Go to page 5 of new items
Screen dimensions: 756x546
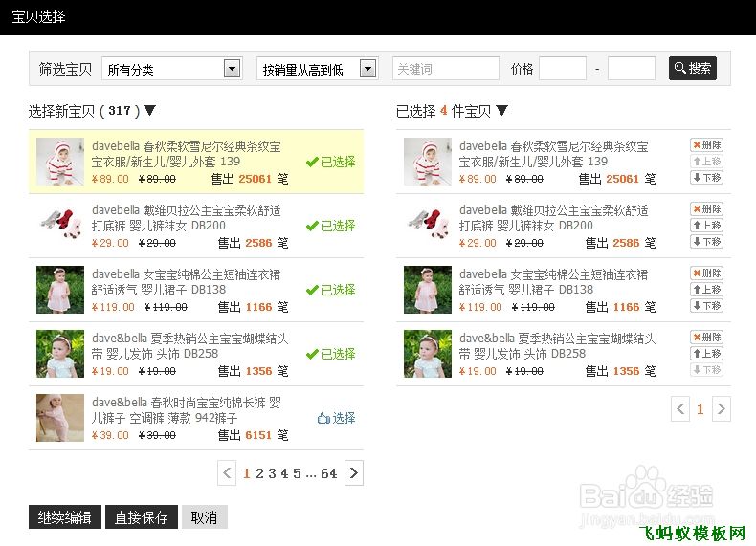[297, 473]
